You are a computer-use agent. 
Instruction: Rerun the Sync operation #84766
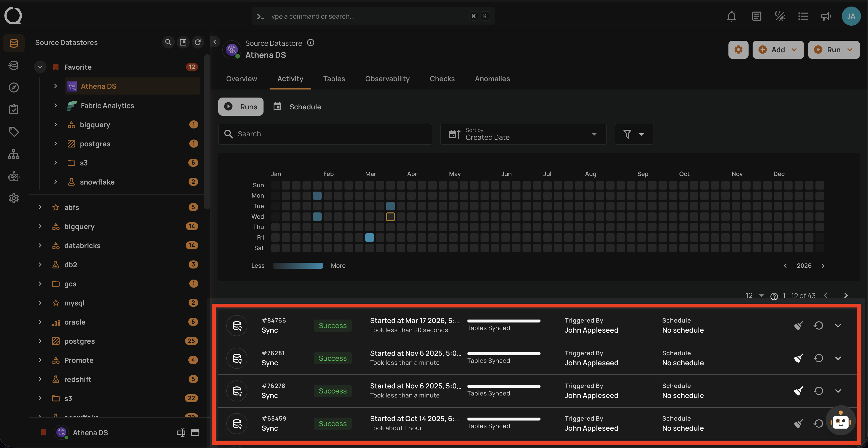tap(818, 325)
